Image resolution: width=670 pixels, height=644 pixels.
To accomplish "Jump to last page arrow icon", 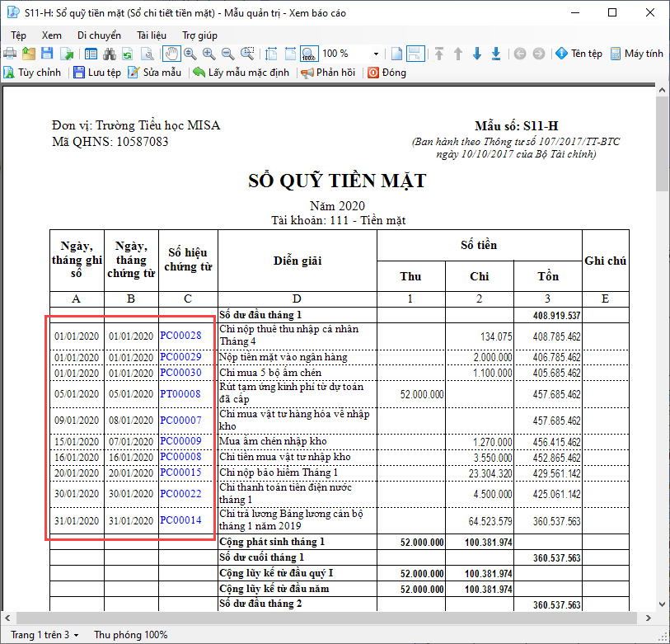I will pyautogui.click(x=496, y=54).
